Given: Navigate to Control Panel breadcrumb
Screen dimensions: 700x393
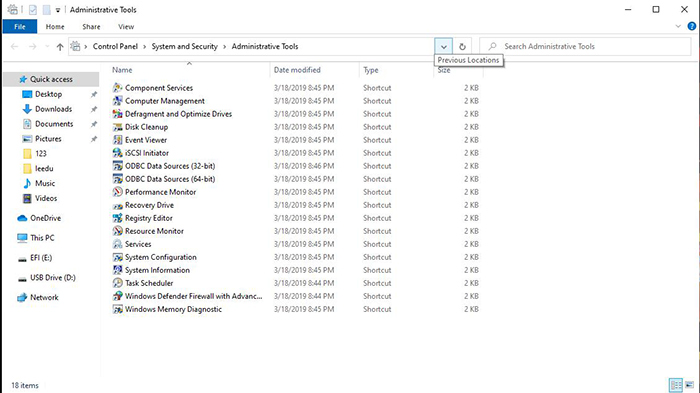Looking at the screenshot, I should [x=115, y=46].
